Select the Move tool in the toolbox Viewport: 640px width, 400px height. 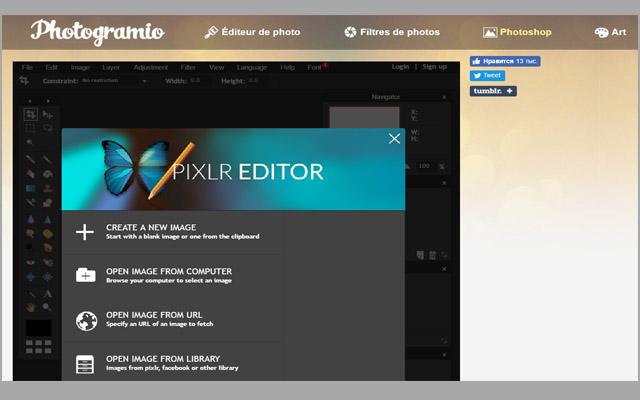pyautogui.click(x=47, y=114)
